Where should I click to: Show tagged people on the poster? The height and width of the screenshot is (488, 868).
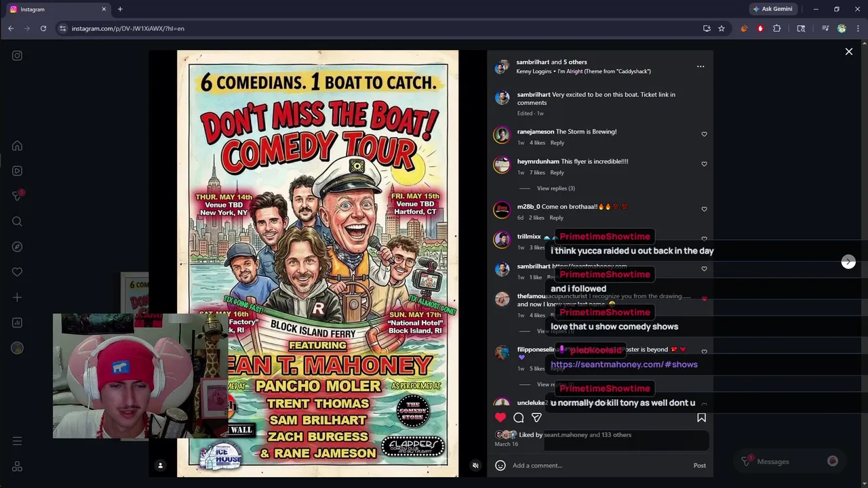coord(161,466)
